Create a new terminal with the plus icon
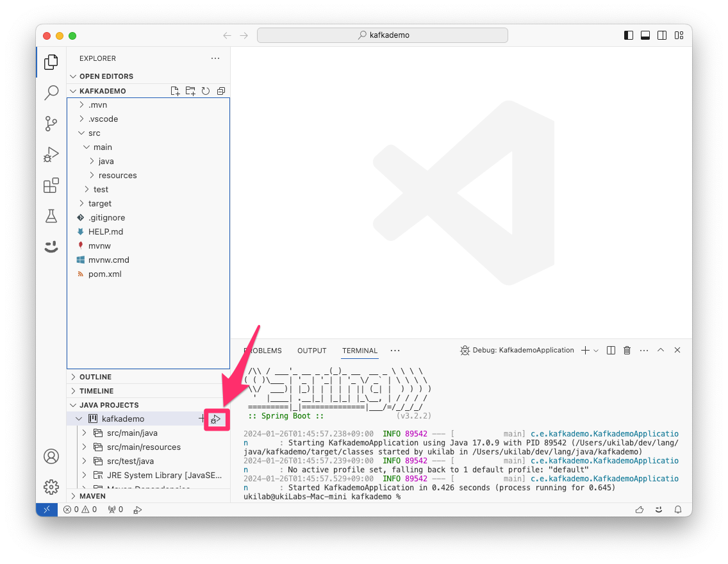The image size is (728, 564). pos(586,351)
